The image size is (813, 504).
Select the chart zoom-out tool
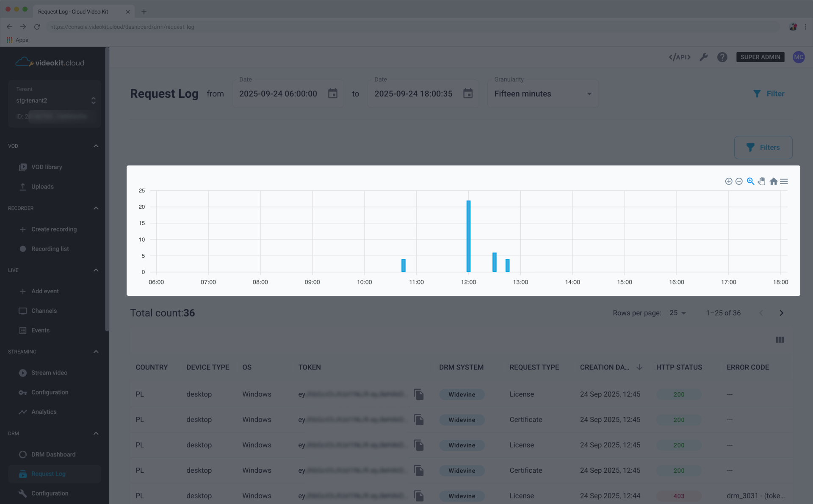pyautogui.click(x=740, y=181)
